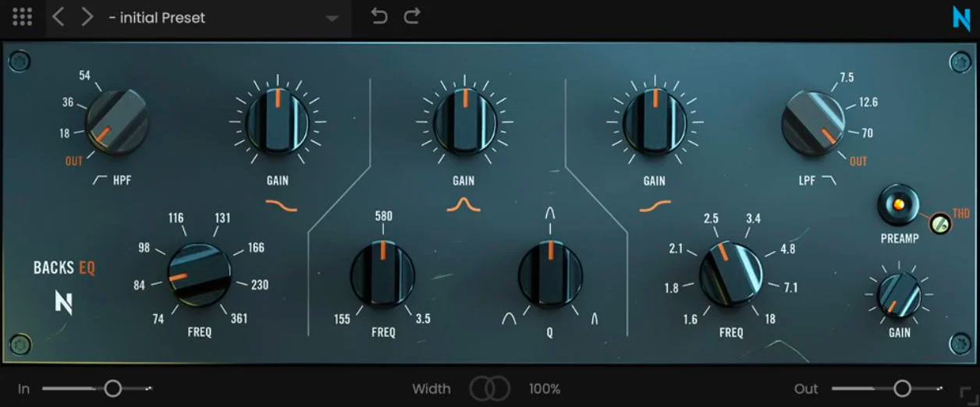Select low frequency 131
The width and height of the screenshot is (980, 407).
[222, 219]
